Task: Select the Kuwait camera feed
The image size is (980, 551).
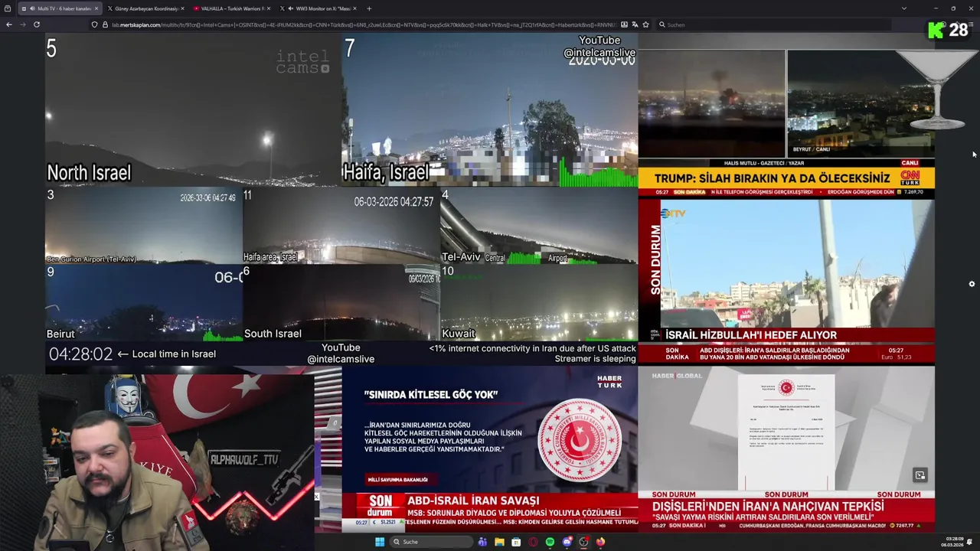Action: [539, 302]
